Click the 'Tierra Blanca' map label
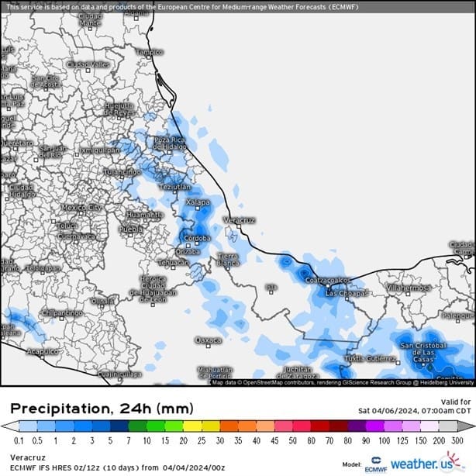476x476 pixels. click(x=228, y=260)
